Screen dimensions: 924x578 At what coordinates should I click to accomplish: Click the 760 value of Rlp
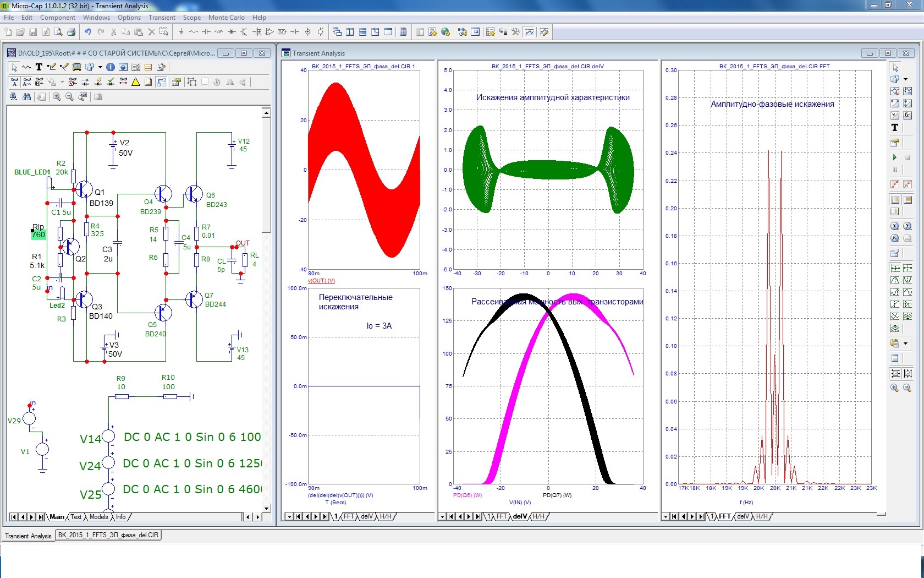[x=38, y=235]
